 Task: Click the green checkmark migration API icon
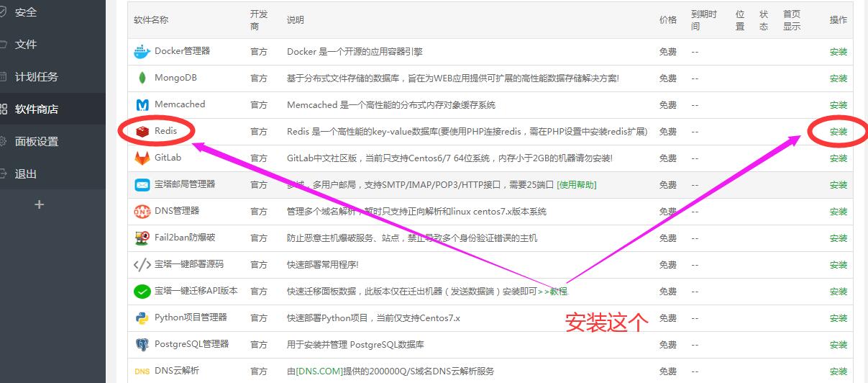(x=142, y=292)
